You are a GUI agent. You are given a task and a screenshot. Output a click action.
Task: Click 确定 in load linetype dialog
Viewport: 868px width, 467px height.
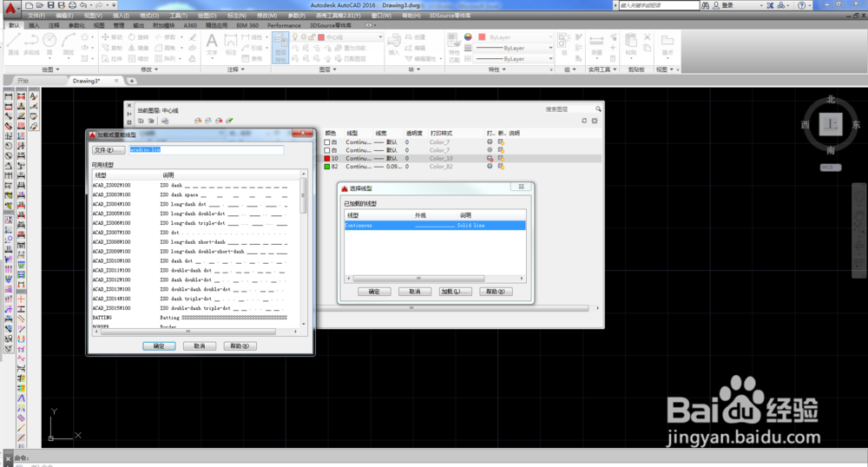(x=159, y=345)
